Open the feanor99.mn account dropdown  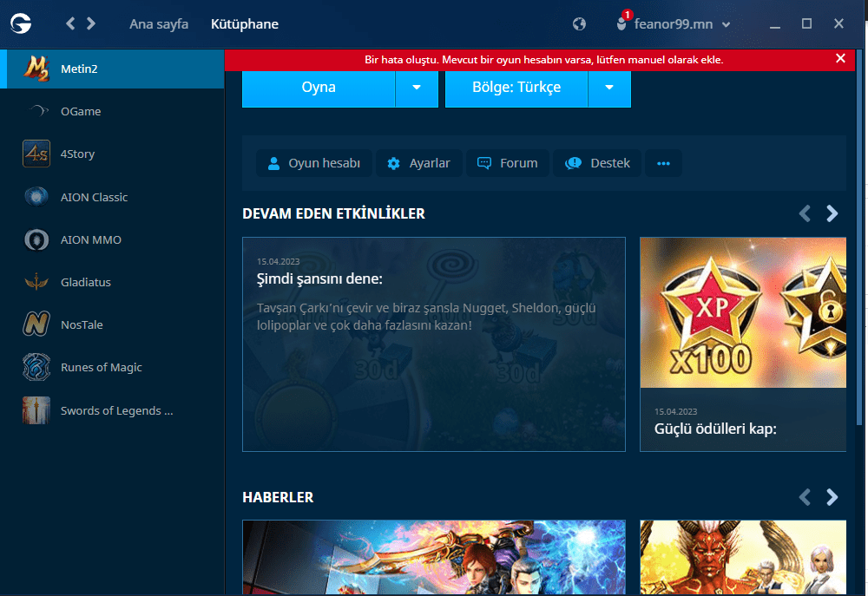pos(681,24)
